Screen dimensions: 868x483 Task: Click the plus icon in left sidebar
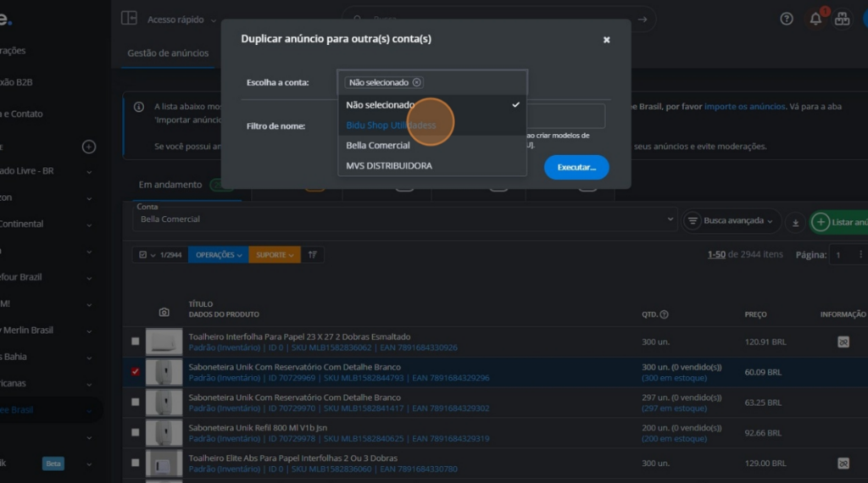pyautogui.click(x=88, y=147)
